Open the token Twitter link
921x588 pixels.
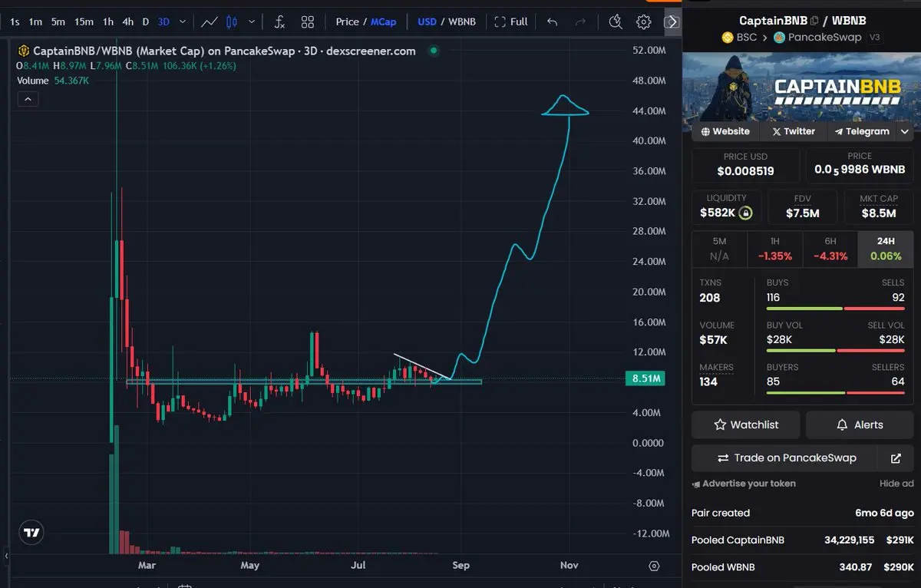point(793,131)
